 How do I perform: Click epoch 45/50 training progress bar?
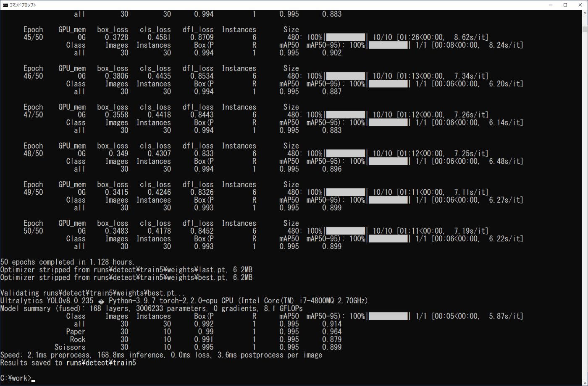point(346,37)
